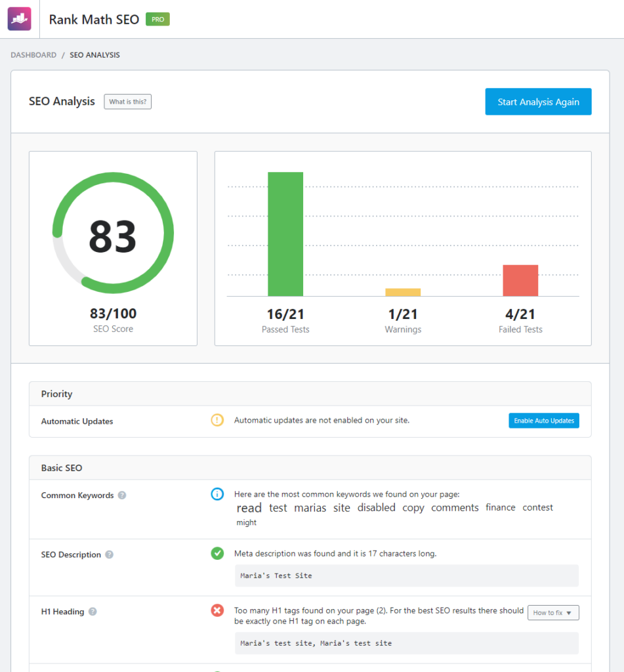Click the Start Analysis Again button
Screen dimensions: 624x672
pyautogui.click(x=538, y=102)
